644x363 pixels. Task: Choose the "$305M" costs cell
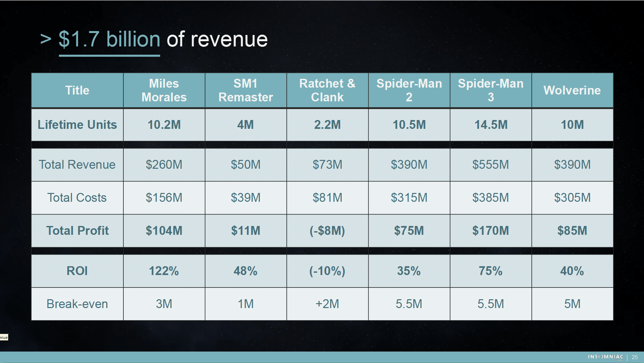tap(572, 198)
